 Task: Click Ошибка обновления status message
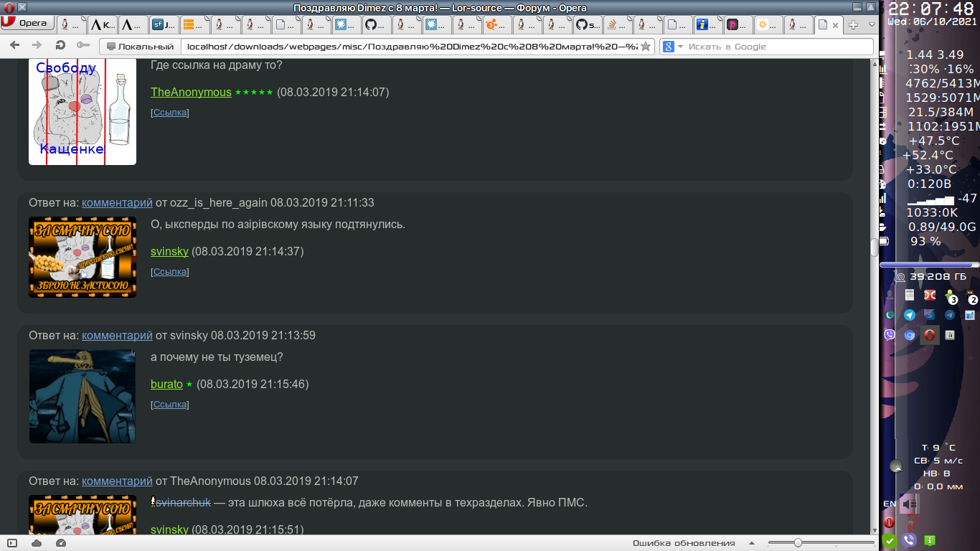(684, 543)
